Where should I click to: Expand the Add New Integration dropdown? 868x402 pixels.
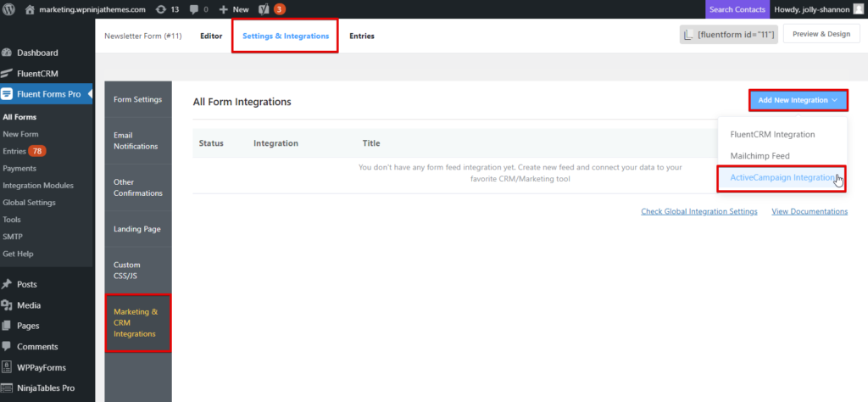[798, 100]
